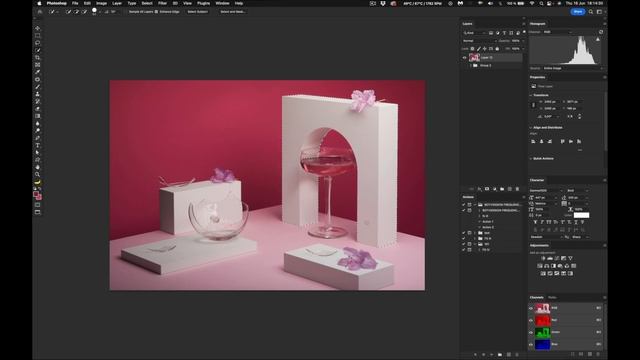640x360 pixels.
Task: Toggle RGB channel visibility eye
Action: pyautogui.click(x=531, y=308)
